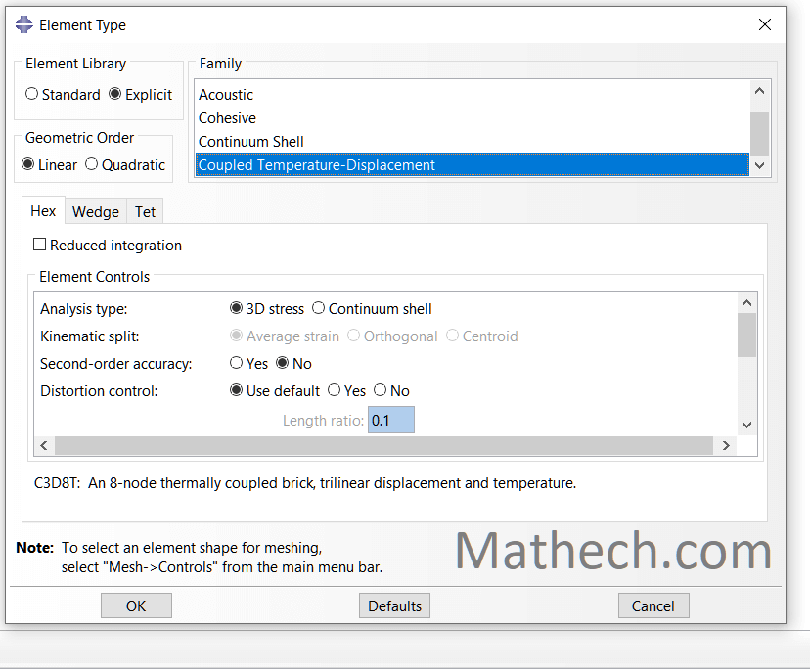Select Continuum shell analysis type

[x=319, y=309]
